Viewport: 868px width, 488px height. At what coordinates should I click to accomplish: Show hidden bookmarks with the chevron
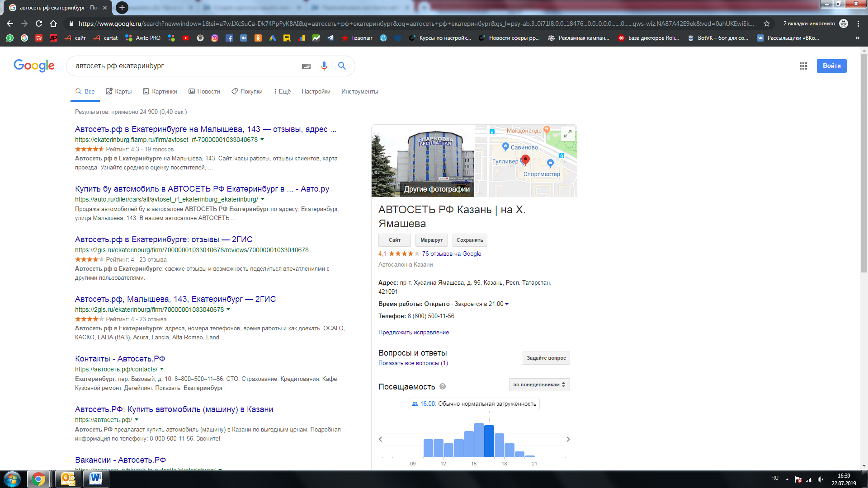[858, 38]
